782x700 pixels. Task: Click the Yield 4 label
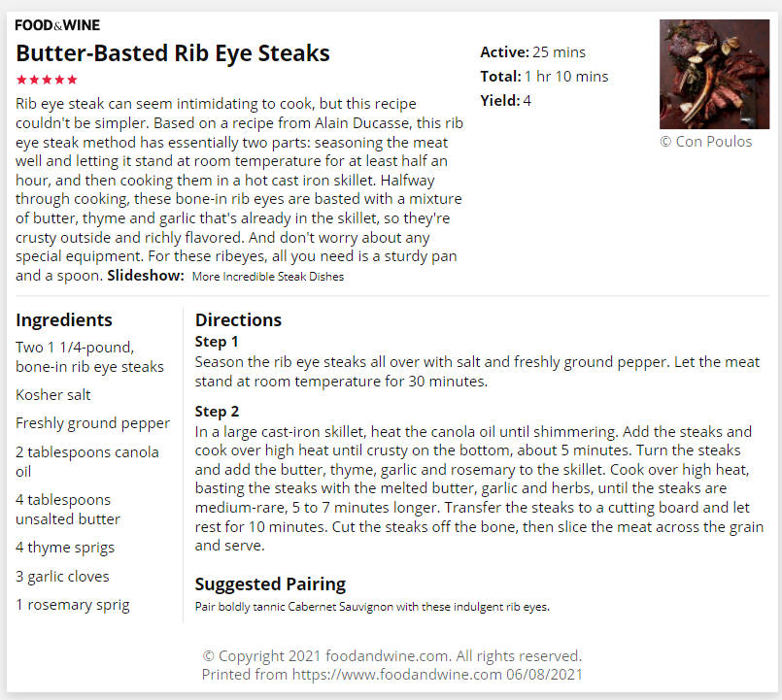pyautogui.click(x=506, y=101)
